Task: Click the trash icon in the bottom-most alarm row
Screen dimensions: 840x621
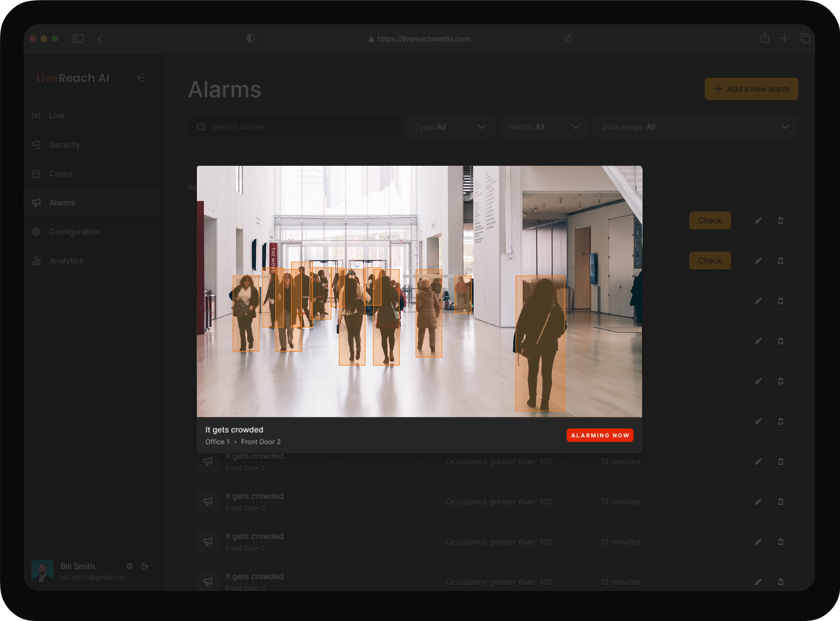Action: 781,582
